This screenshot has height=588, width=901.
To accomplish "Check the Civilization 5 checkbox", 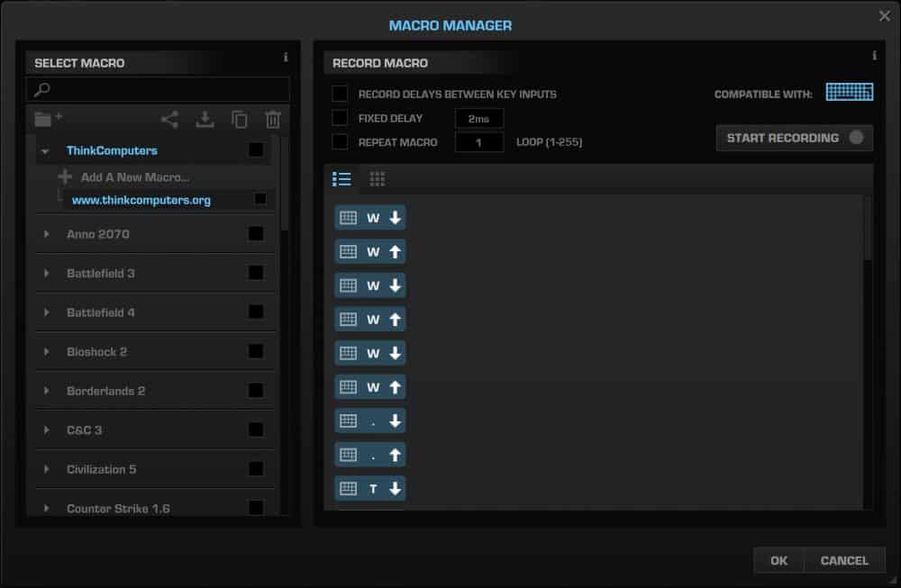I will point(256,468).
